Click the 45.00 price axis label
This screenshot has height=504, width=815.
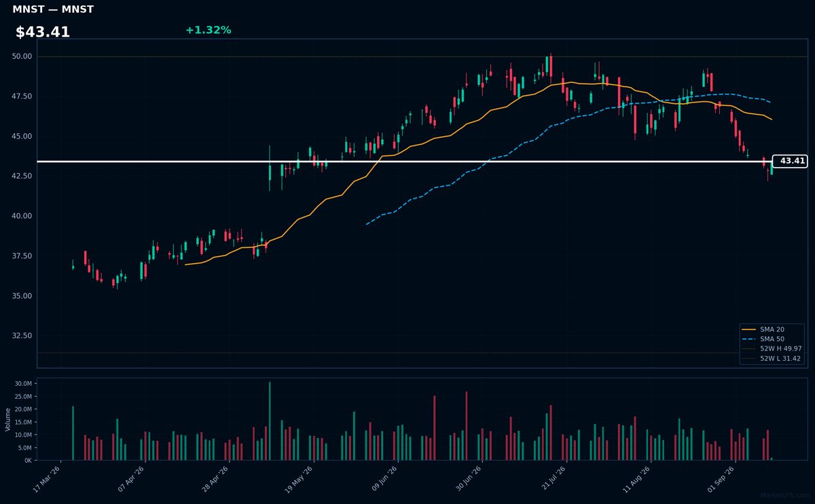(x=22, y=137)
